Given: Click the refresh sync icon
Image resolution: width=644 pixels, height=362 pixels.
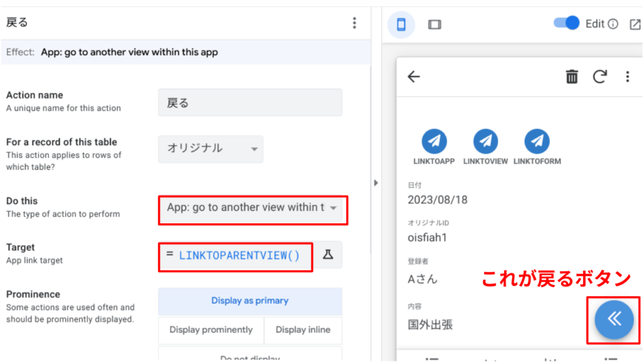Looking at the screenshot, I should click(x=600, y=77).
